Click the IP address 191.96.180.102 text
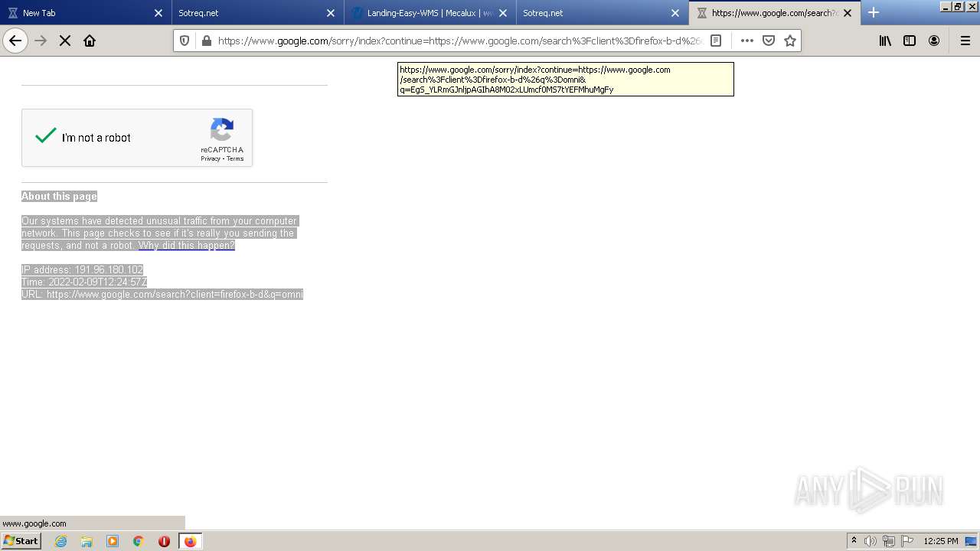Image resolution: width=980 pixels, height=551 pixels. pyautogui.click(x=82, y=270)
